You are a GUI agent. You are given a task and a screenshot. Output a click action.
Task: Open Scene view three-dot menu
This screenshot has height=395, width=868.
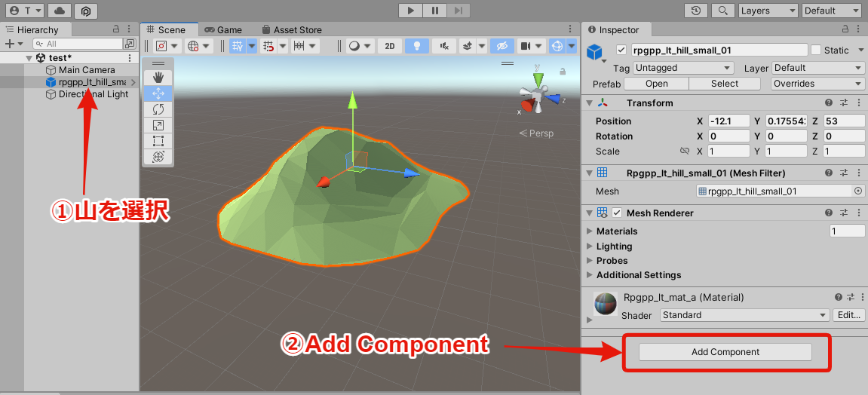click(571, 29)
